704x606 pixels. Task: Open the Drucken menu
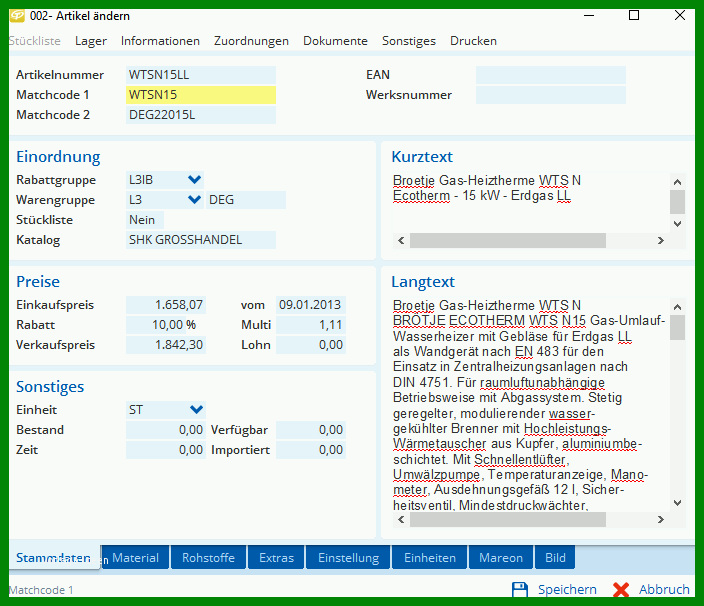coord(473,41)
